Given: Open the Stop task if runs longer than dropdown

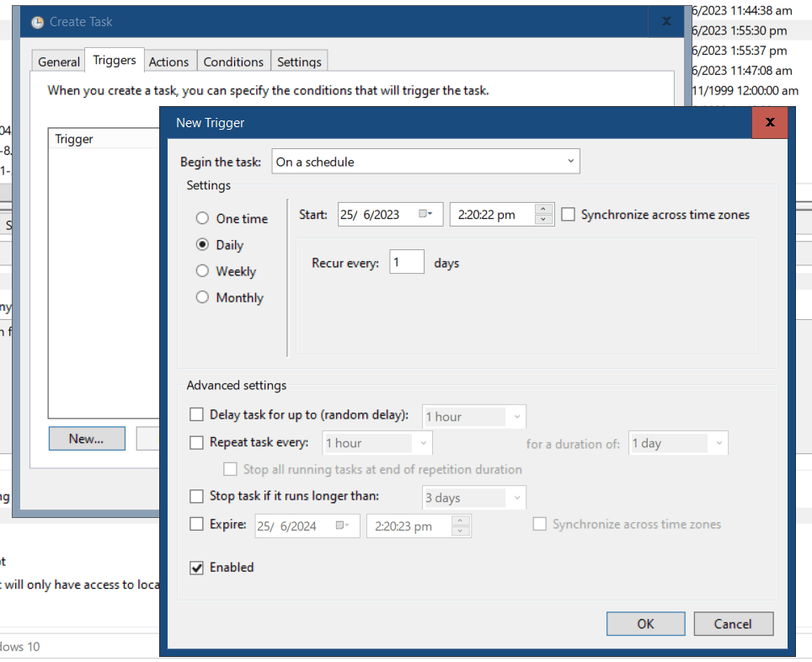Looking at the screenshot, I should tap(517, 498).
